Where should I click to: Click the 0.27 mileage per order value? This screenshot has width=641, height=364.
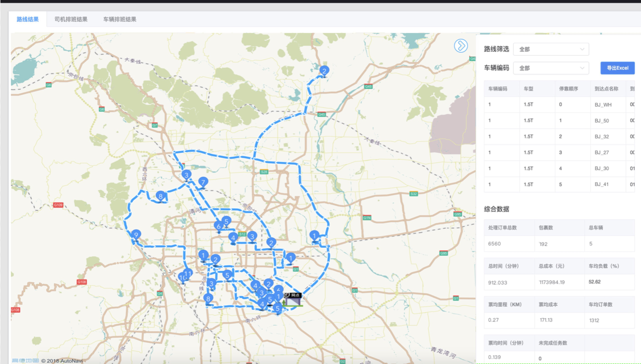(493, 320)
